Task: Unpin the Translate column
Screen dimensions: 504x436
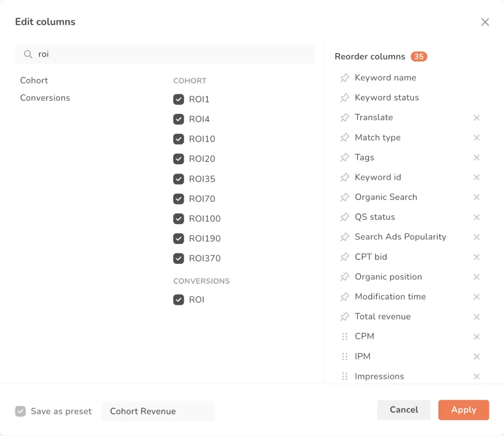Action: pos(344,118)
